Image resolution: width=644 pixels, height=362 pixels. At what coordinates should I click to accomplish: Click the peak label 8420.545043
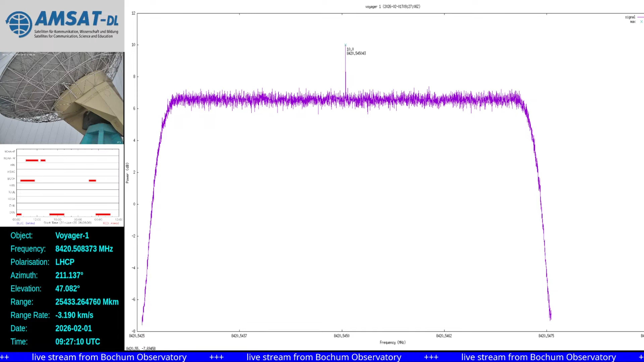tap(356, 53)
